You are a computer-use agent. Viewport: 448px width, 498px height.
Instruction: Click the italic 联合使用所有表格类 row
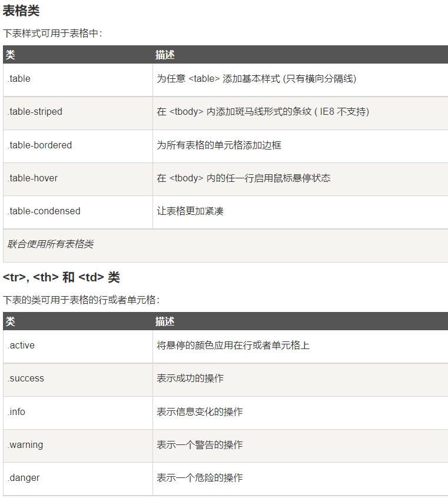50,244
